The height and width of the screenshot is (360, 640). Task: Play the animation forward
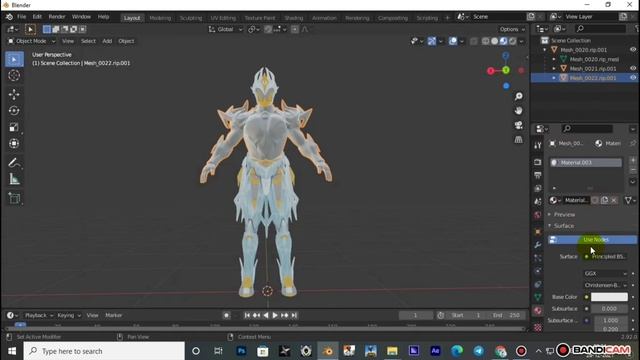275,315
